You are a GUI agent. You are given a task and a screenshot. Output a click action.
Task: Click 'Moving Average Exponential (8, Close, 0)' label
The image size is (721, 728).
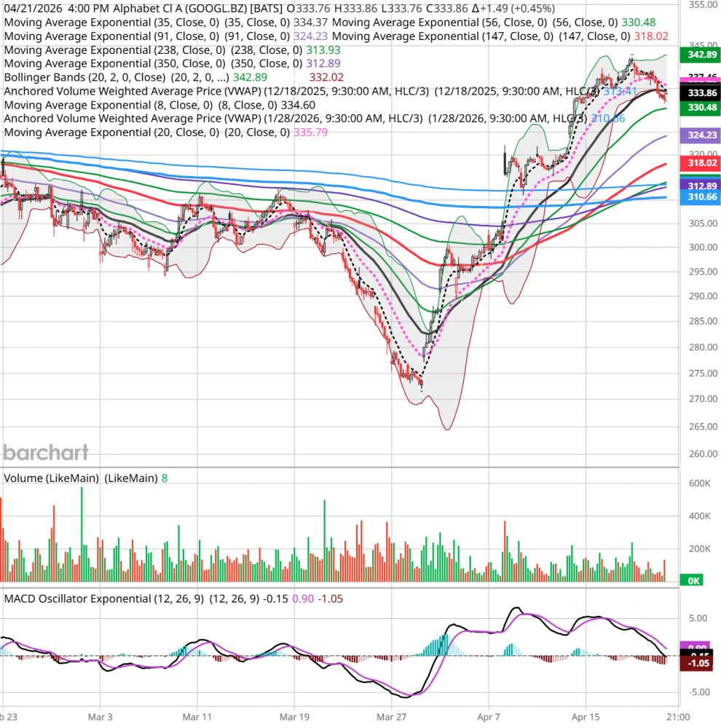[x=109, y=106]
